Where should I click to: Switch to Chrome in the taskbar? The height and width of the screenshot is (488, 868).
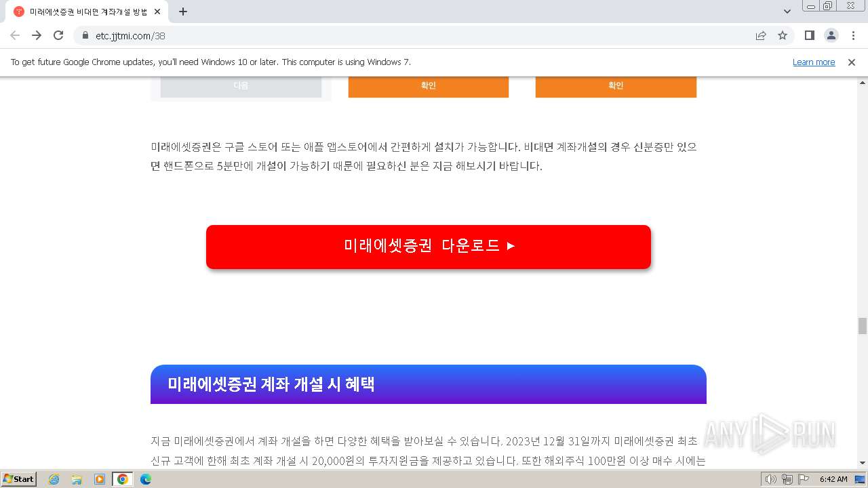(x=123, y=479)
